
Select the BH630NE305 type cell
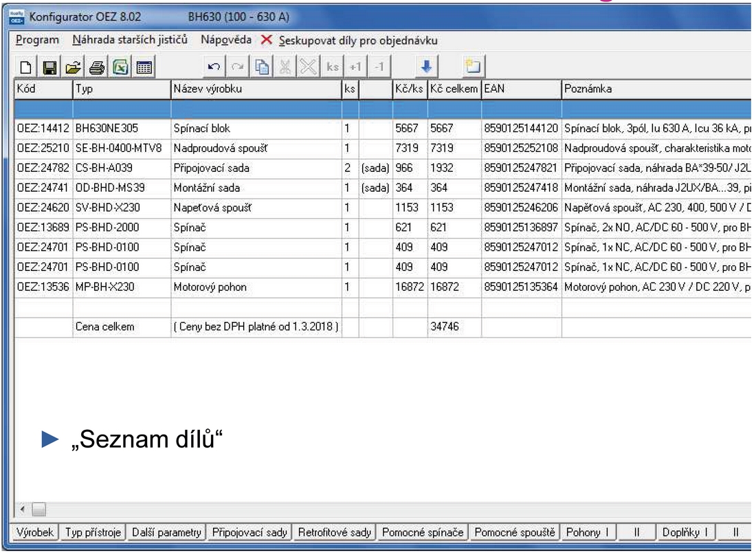122,129
